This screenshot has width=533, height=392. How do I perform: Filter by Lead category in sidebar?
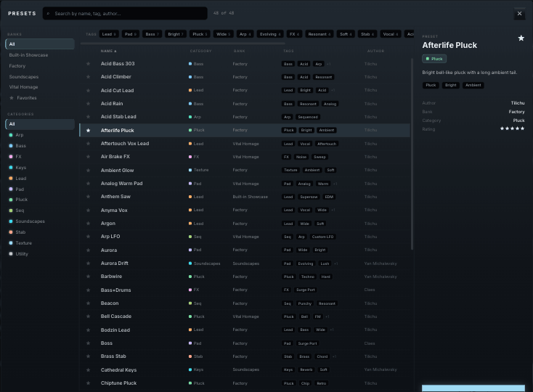tap(40, 179)
